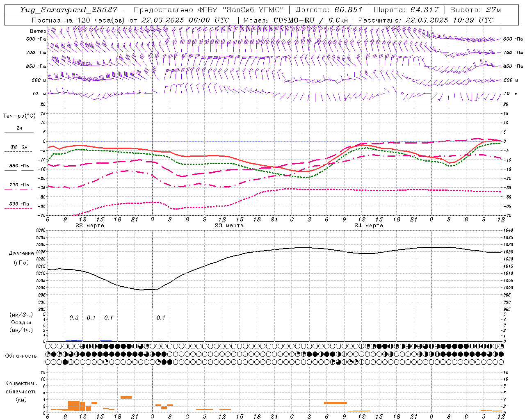Click the Модель COSMO-RU / 6.6км label
This screenshot has height=420, width=525.
296,20
